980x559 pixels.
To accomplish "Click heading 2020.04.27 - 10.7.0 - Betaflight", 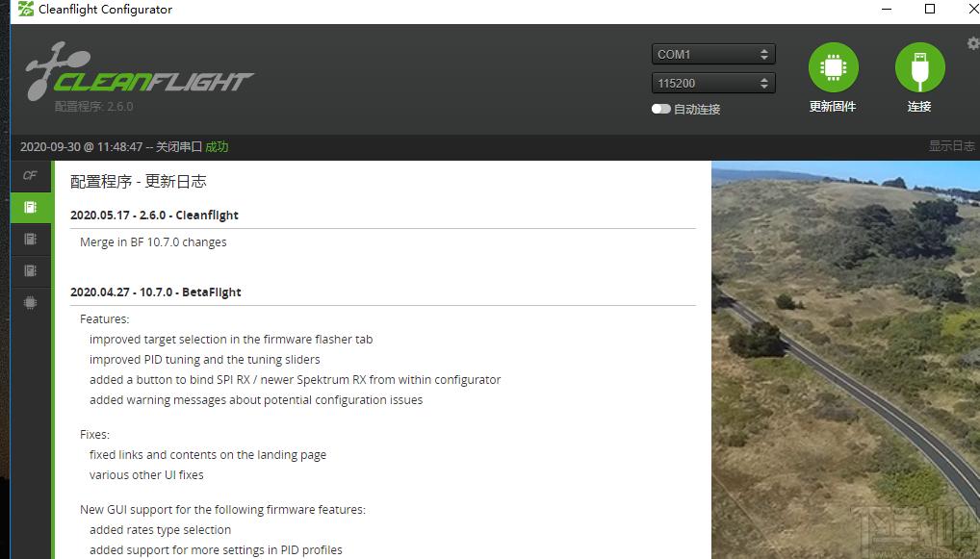I will click(156, 292).
